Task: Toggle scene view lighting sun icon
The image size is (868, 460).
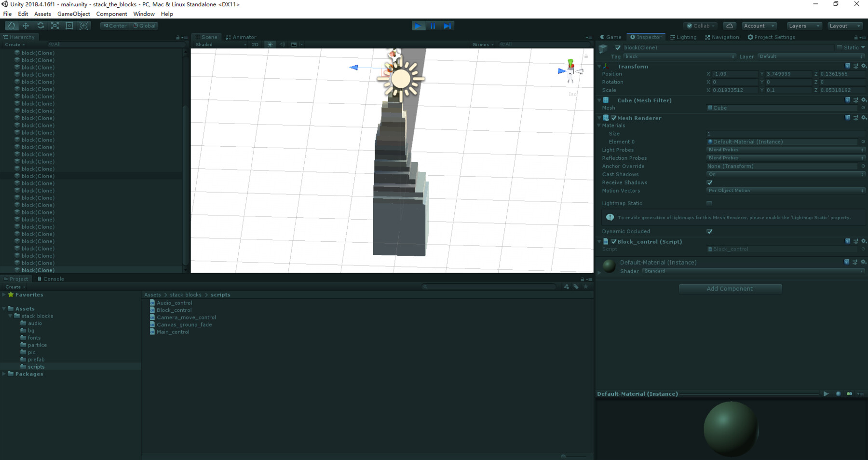Action: point(270,44)
